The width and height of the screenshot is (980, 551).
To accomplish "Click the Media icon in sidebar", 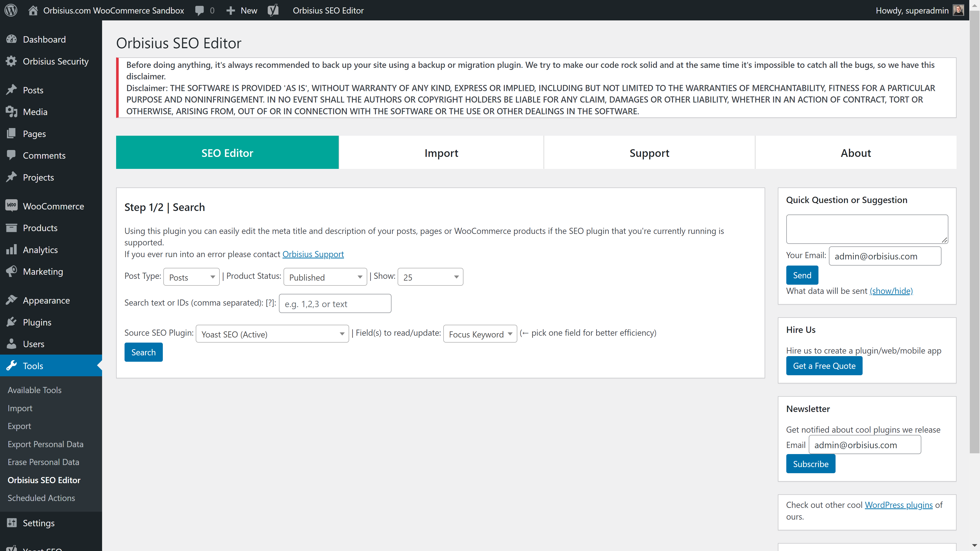I will click(x=11, y=112).
